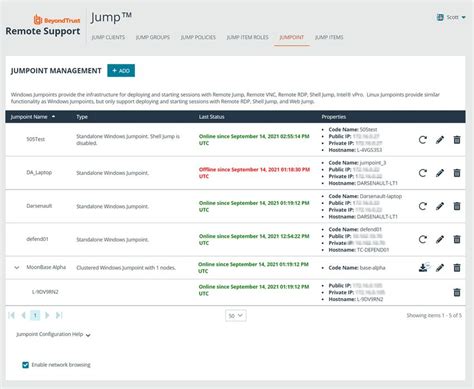Trash the Darsenault jumpoint

point(457,206)
